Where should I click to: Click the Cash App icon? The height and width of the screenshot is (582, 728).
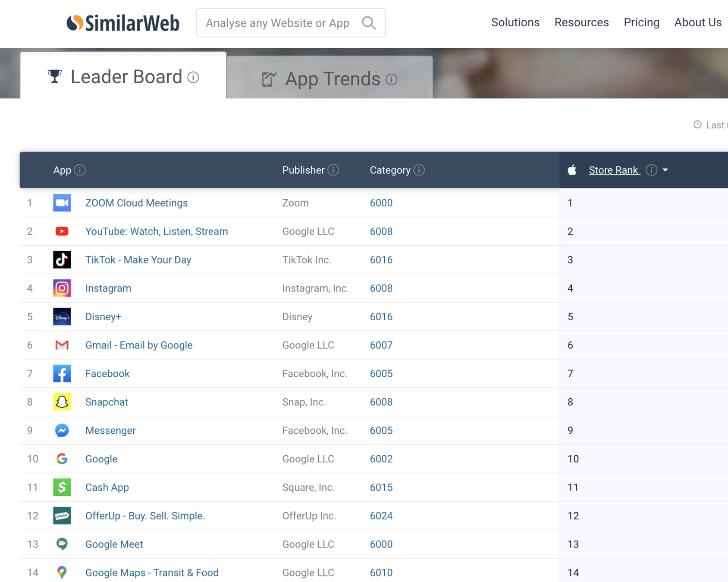(62, 487)
